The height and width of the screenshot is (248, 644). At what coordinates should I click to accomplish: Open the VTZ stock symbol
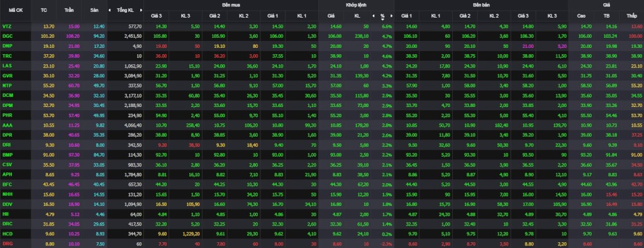(x=7, y=26)
